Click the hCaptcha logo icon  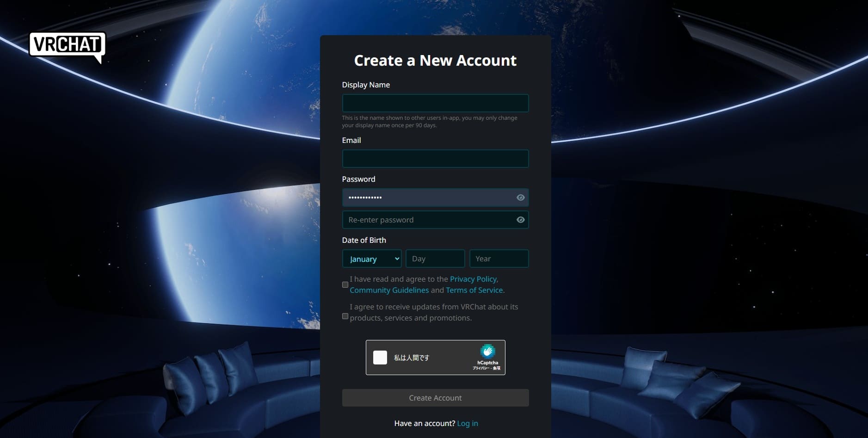487,352
